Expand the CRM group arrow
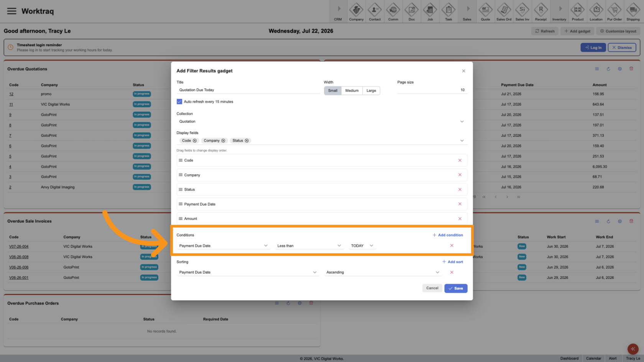This screenshot has height=362, width=644. coord(338,9)
